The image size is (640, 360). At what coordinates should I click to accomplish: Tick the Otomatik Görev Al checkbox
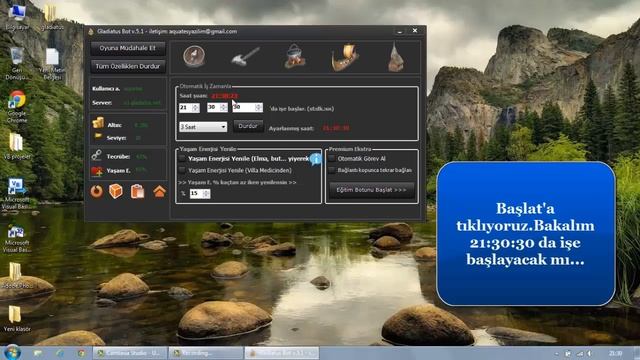332,158
